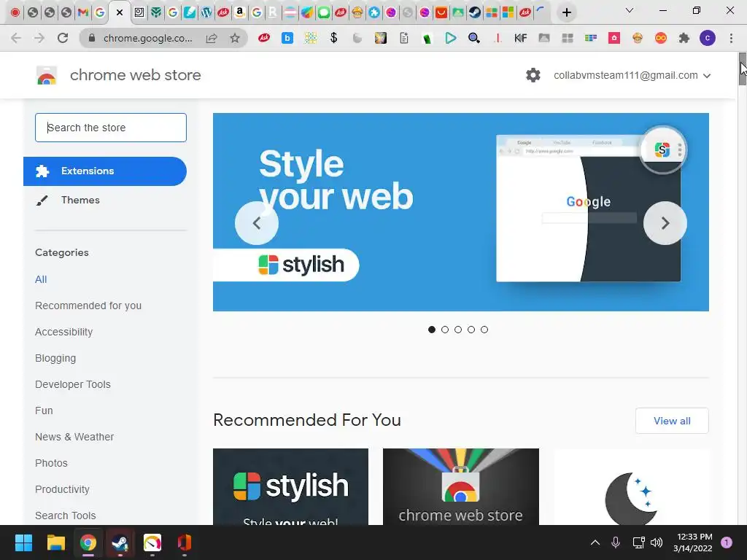Open the green play triangle extension
The height and width of the screenshot is (560, 747).
(450, 38)
